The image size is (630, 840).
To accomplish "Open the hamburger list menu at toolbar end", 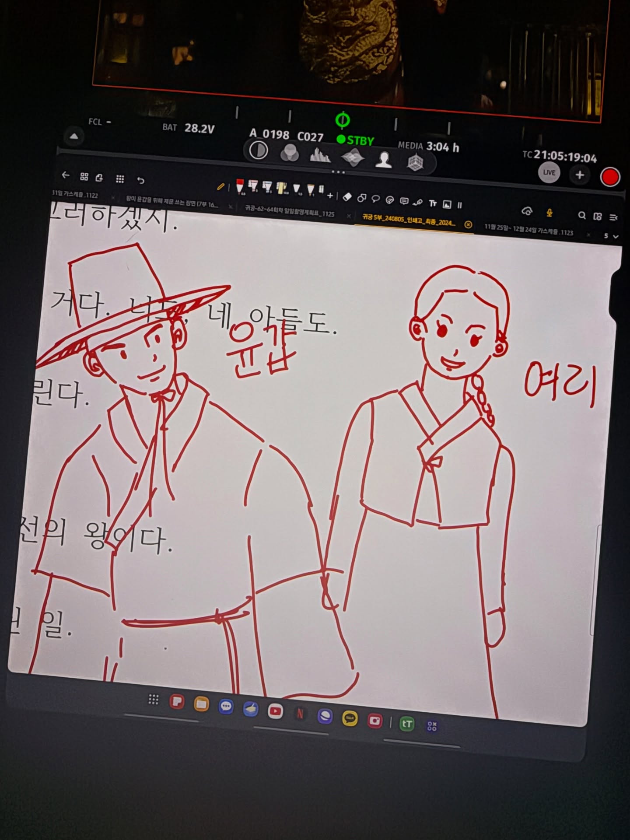I will click(x=613, y=217).
